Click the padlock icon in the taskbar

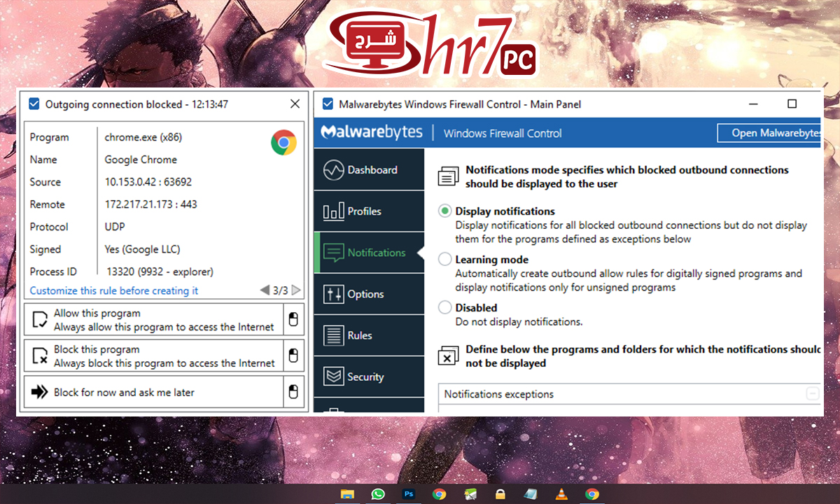pos(500,494)
